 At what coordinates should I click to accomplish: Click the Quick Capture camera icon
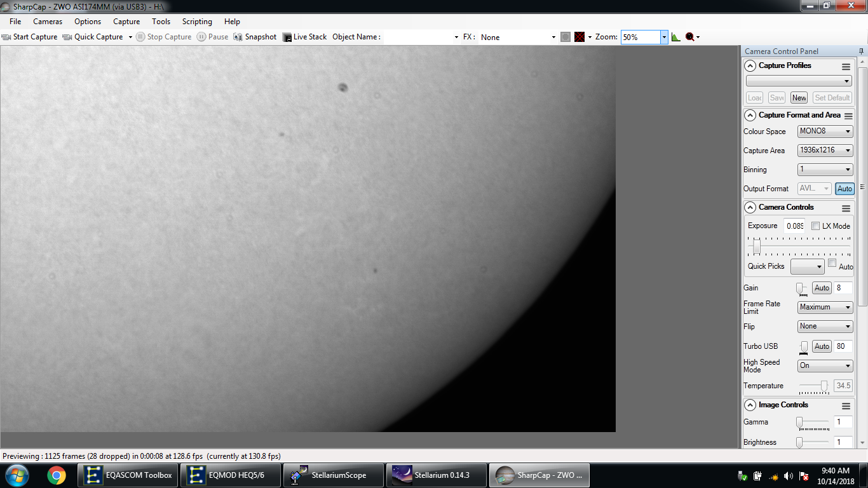pos(67,37)
